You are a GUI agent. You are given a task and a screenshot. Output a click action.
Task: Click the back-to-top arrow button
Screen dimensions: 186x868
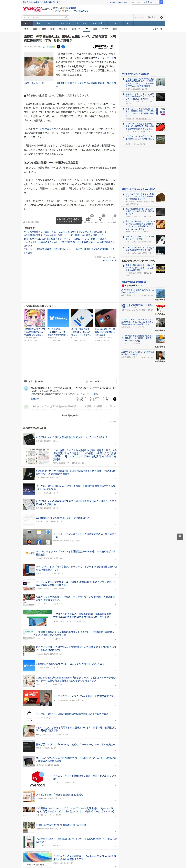pos(180,537)
